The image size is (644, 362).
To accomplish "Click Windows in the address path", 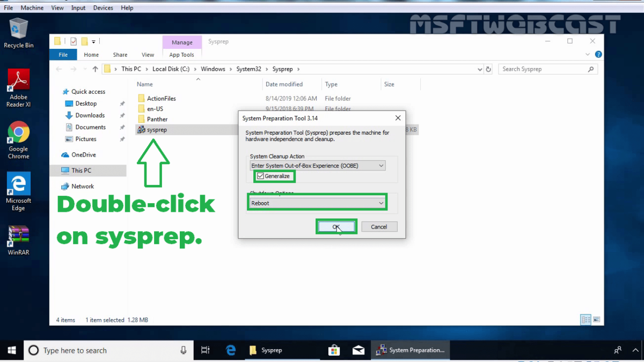I will [213, 69].
